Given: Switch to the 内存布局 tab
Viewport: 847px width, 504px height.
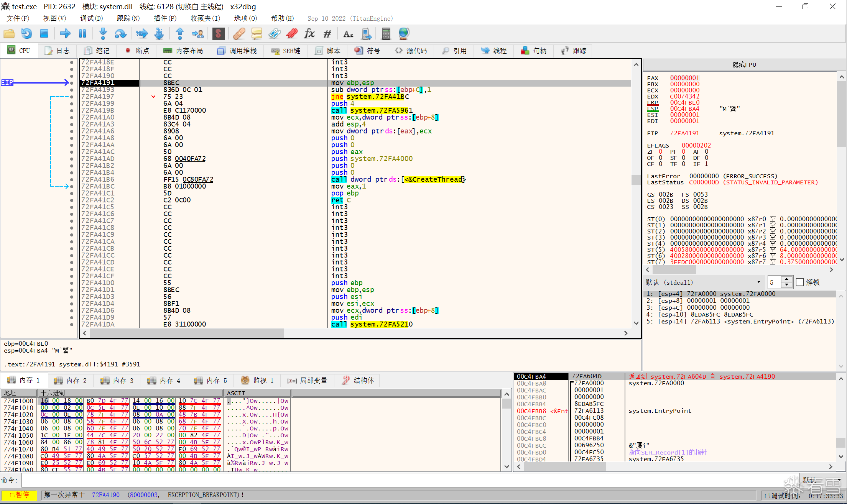Looking at the screenshot, I should click(x=183, y=51).
